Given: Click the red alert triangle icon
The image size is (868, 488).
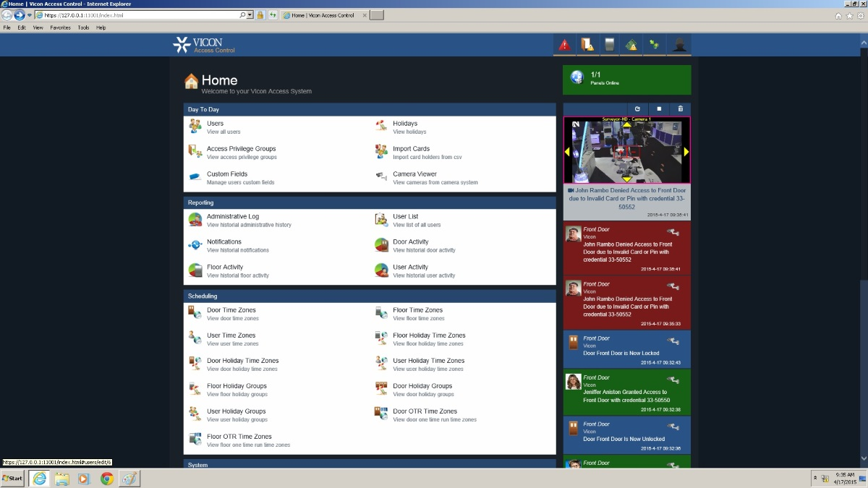Looking at the screenshot, I should (565, 46).
